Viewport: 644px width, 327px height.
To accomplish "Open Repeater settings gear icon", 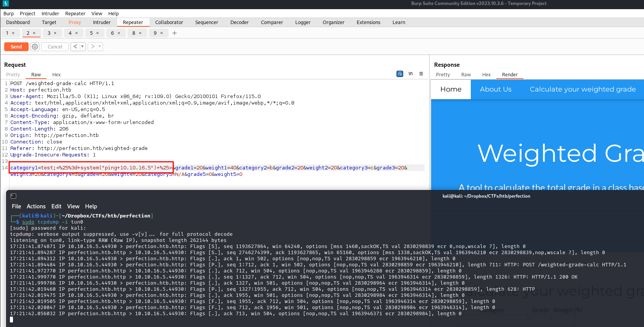I will (35, 47).
